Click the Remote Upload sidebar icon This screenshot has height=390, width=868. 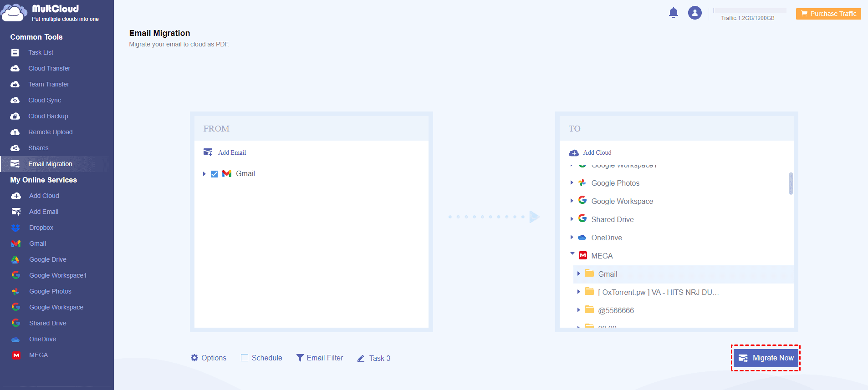[x=15, y=132]
